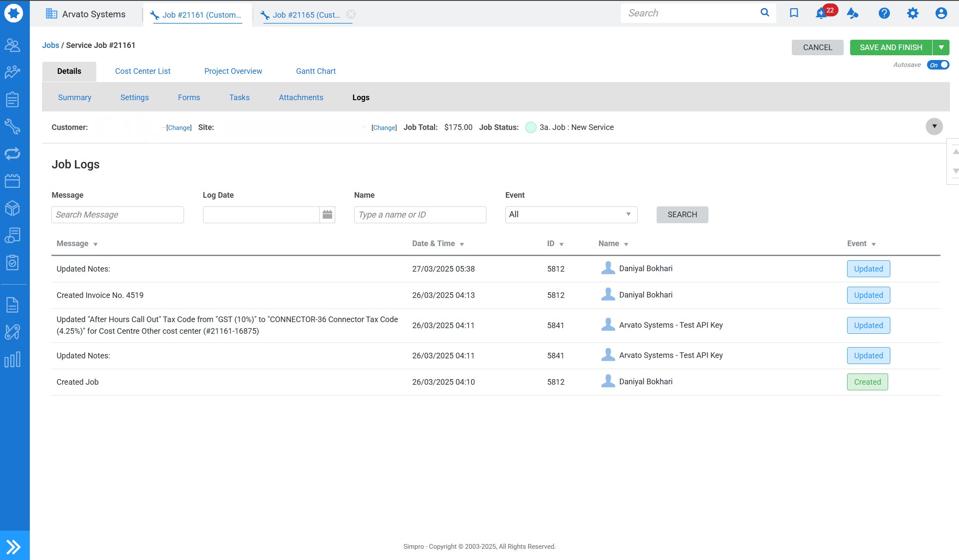Click the wrench jobs icon in sidebar
Viewport: 959px width, 560px height.
coord(12,127)
